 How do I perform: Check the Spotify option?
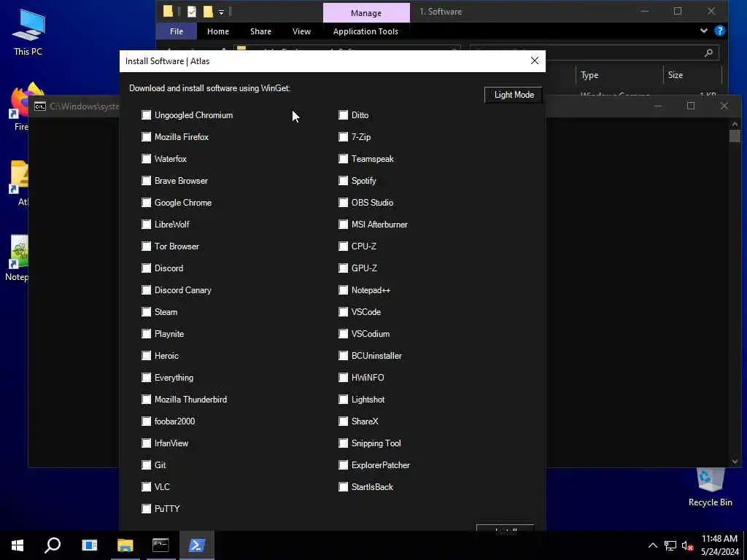click(343, 181)
